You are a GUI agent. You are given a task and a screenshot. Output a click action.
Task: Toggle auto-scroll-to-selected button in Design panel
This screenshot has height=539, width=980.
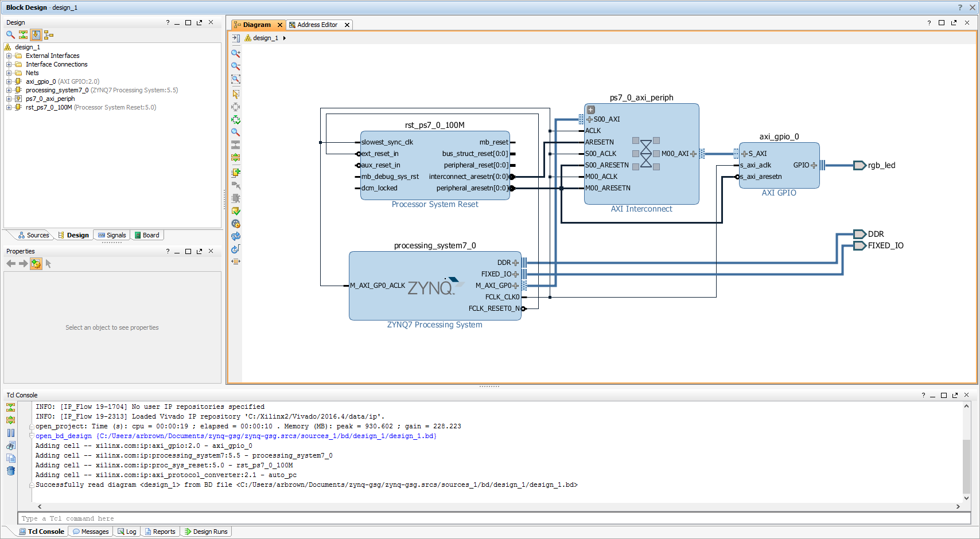36,35
